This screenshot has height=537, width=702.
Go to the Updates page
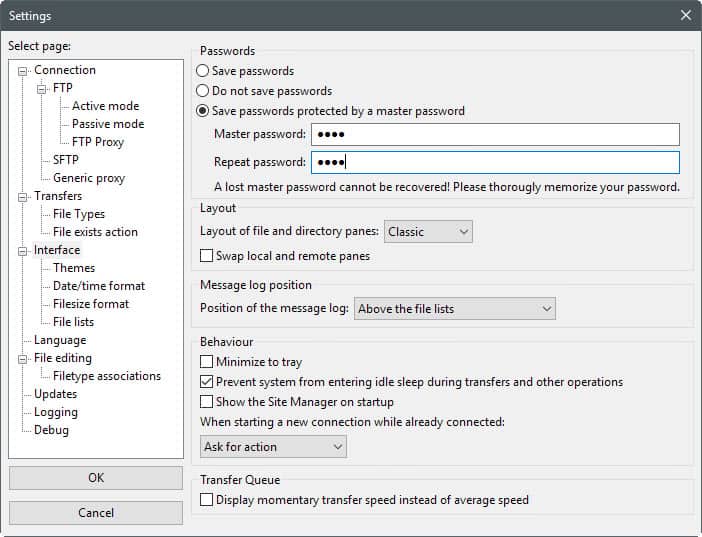pos(56,394)
